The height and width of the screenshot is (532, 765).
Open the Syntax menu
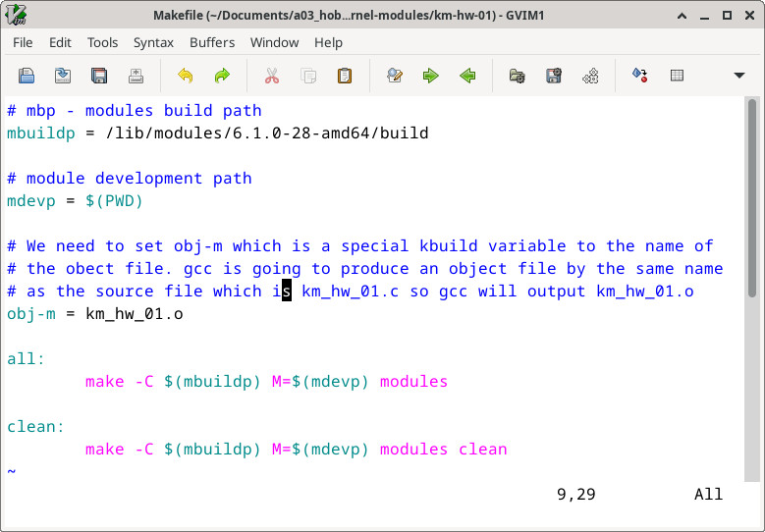153,42
